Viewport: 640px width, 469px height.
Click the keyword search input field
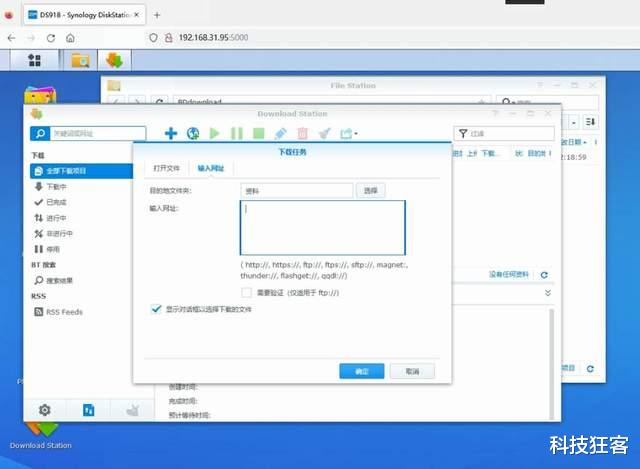98,133
